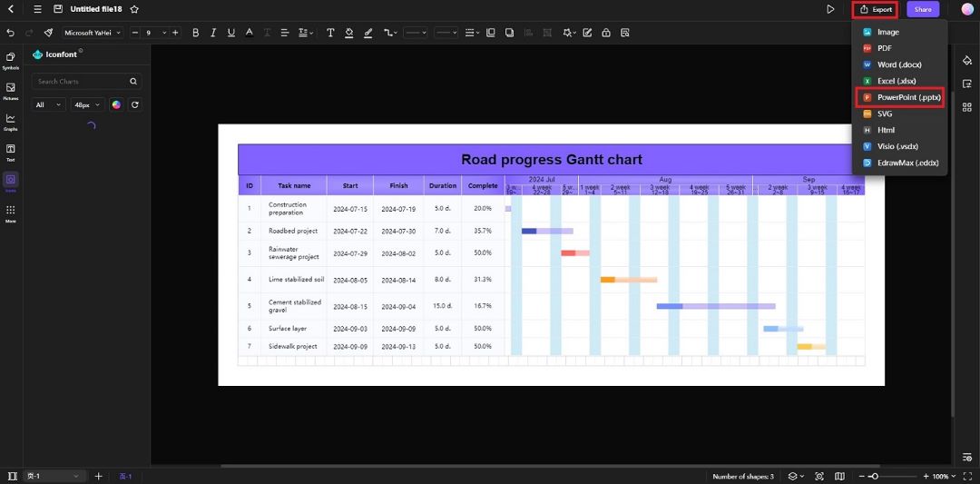Click the text alignment icon
980x484 pixels.
pyautogui.click(x=284, y=33)
